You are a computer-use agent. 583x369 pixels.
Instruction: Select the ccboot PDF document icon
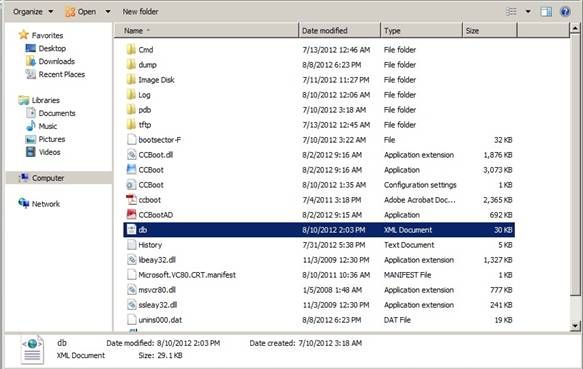(x=131, y=200)
